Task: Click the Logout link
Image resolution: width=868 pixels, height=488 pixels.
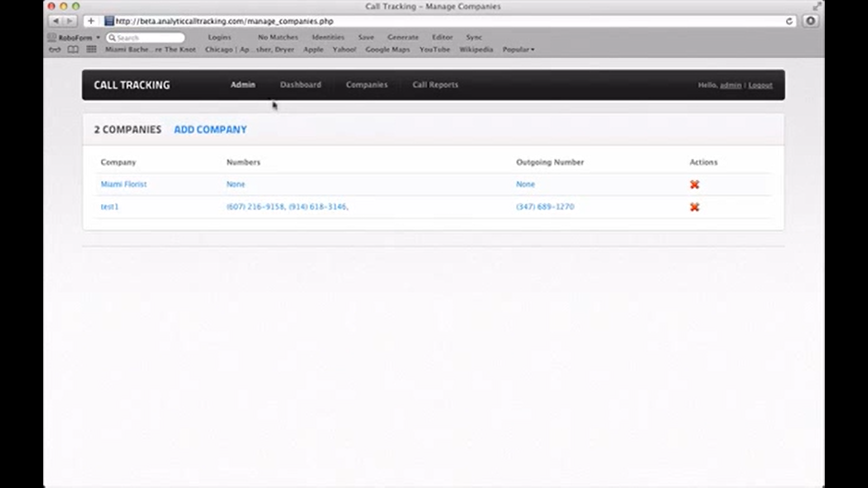Action: click(x=760, y=85)
